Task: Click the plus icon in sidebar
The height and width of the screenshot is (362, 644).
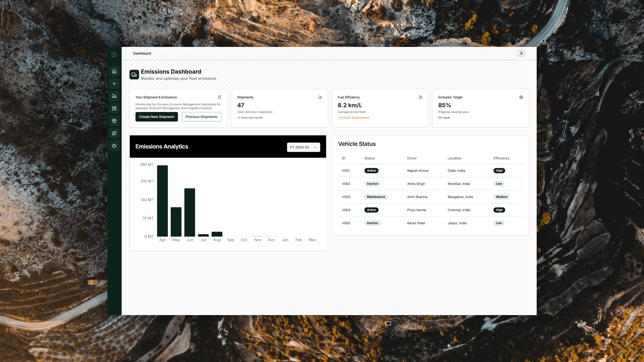Action: point(114,84)
